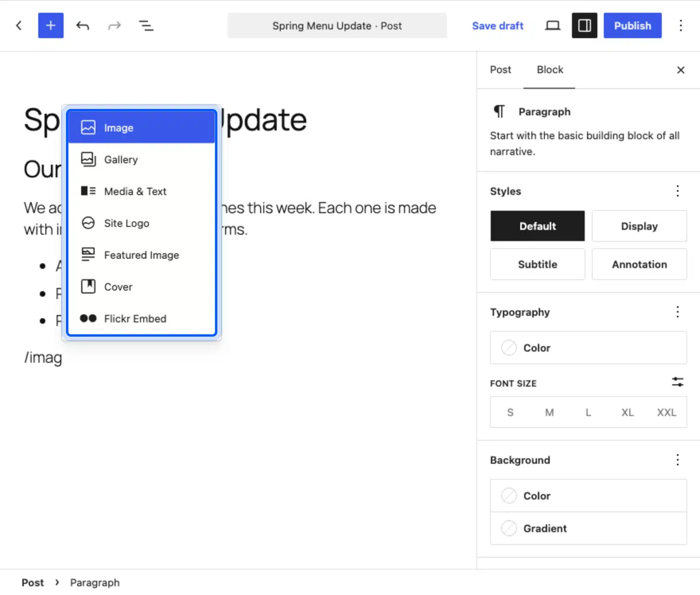Select the Site Logo block option
Screen dimensions: 700x595
pos(142,223)
